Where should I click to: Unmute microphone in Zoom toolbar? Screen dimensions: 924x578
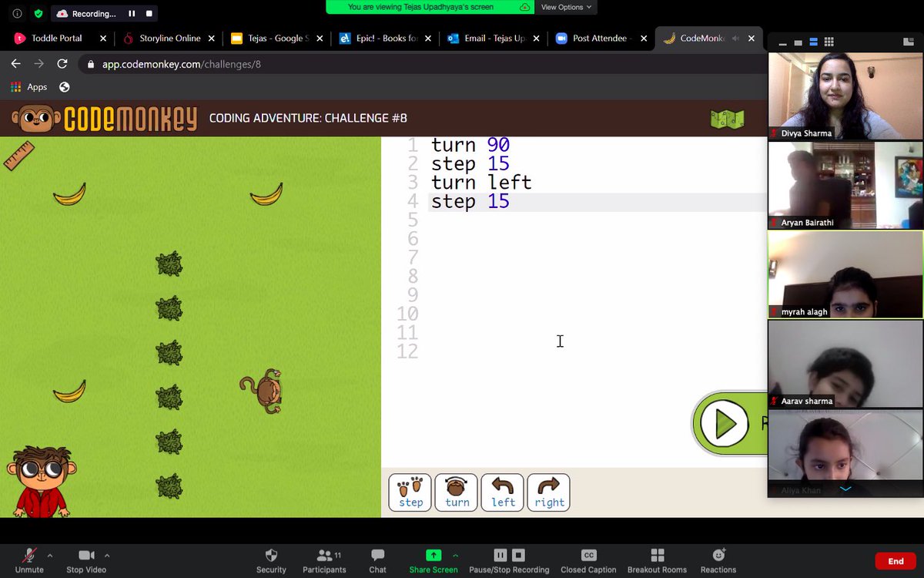click(x=29, y=560)
